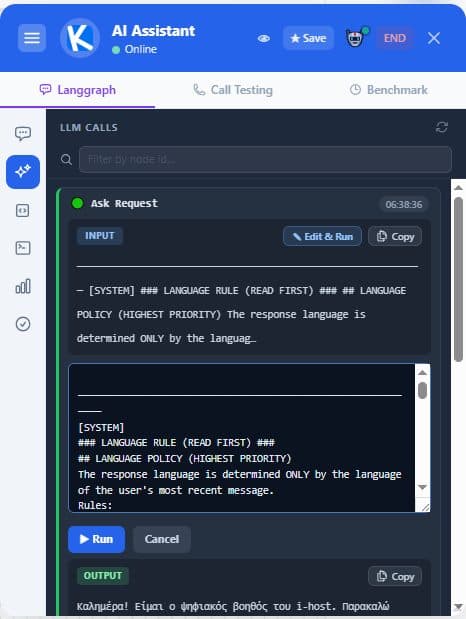Click the text area scroll down arrow
466x619 pixels.
pos(423,487)
